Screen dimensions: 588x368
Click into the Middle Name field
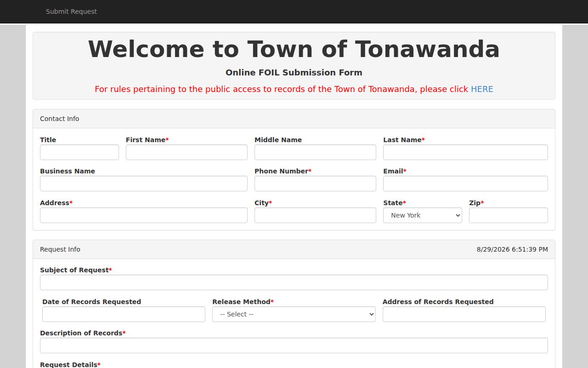[315, 152]
